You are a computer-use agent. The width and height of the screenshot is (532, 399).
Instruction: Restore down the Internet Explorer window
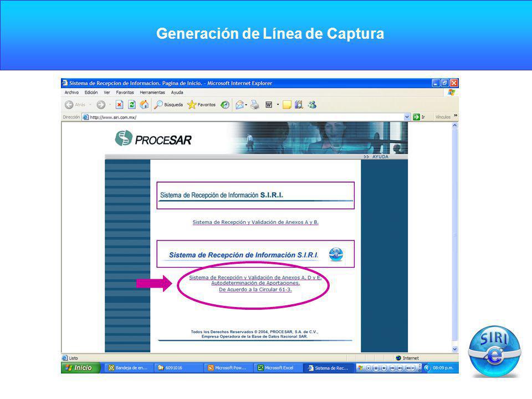(445, 83)
